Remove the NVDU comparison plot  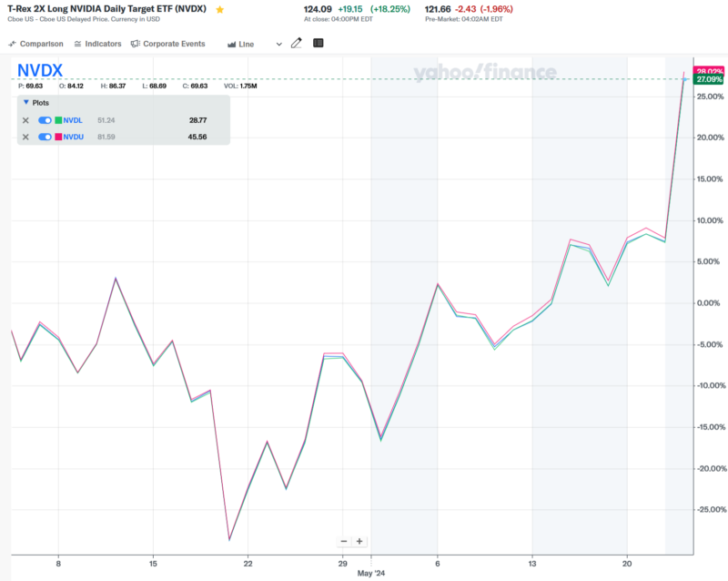click(x=25, y=137)
